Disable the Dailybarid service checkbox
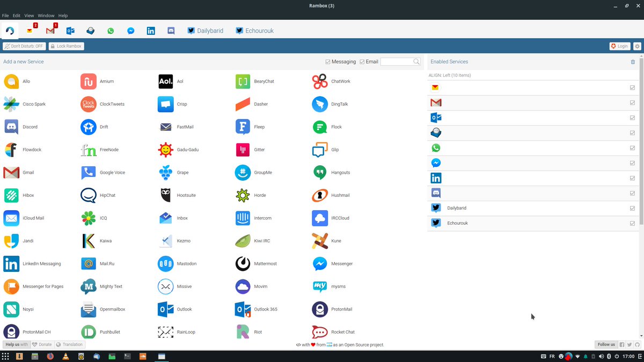This screenshot has width=644, height=362. (x=633, y=208)
